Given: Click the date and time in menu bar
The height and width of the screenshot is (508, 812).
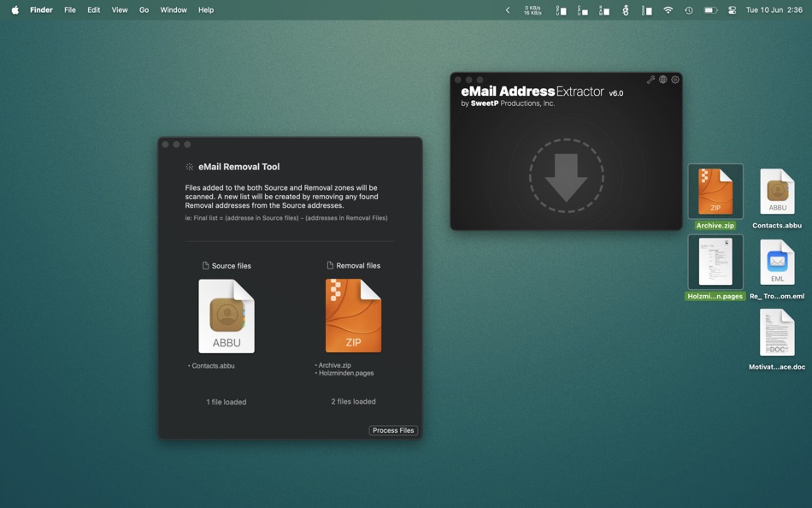Looking at the screenshot, I should [x=774, y=10].
